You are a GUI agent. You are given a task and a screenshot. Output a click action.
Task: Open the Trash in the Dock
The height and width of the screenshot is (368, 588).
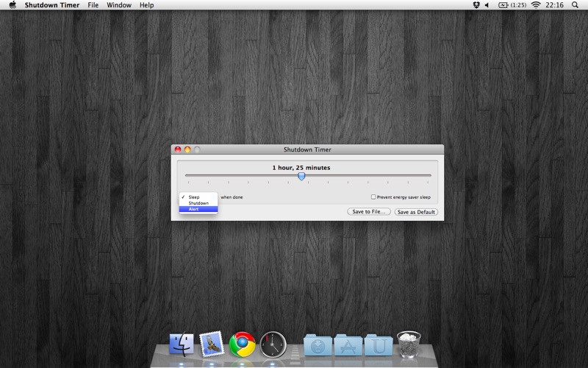[x=409, y=344]
